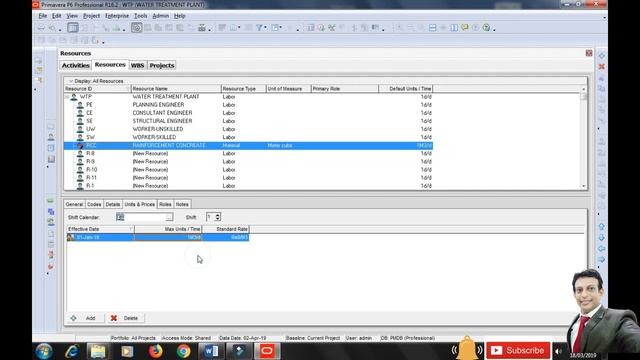Decrease the Shift value with the down arrow
640x360 pixels.
[x=218, y=219]
